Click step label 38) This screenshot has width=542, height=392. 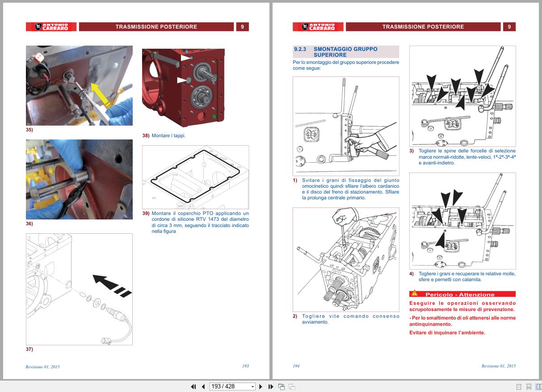[146, 135]
